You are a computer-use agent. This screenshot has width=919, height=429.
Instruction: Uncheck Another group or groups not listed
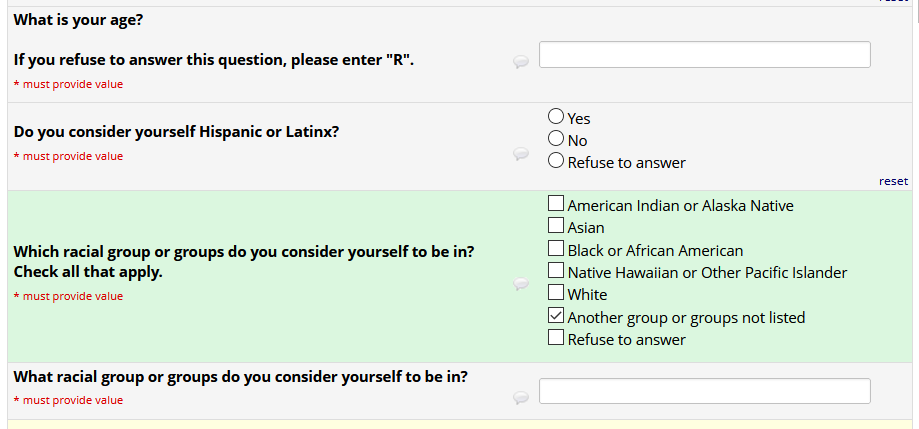pos(557,316)
